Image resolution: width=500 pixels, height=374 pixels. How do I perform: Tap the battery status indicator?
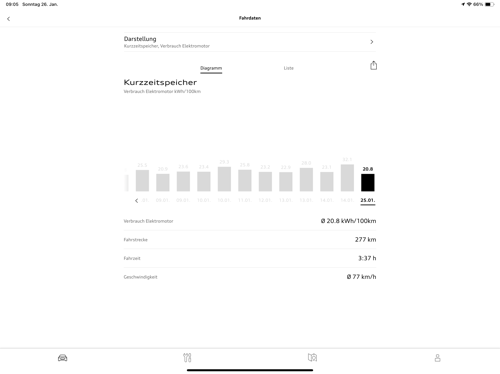489,4
